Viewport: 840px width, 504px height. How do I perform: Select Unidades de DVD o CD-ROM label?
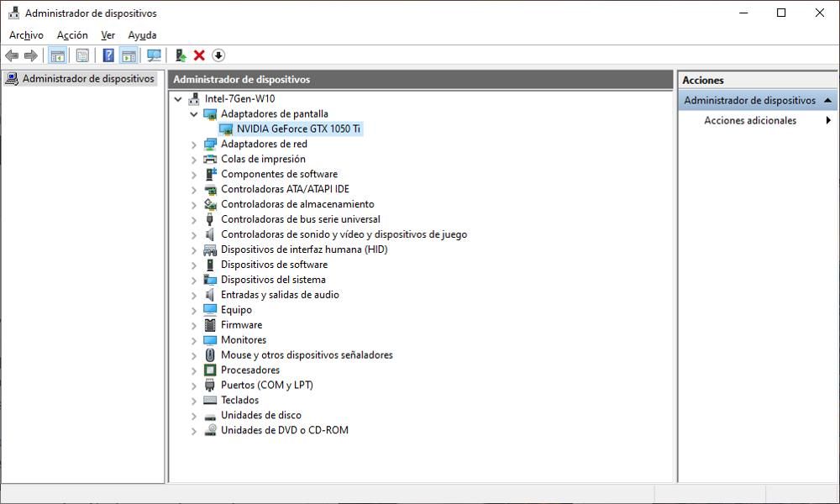[x=285, y=430]
